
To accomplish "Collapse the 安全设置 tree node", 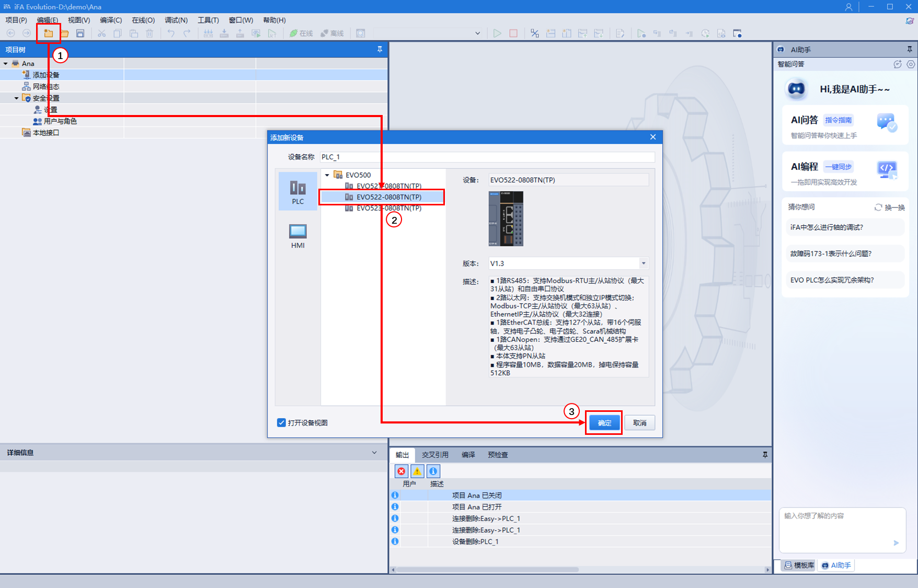I will coord(16,98).
